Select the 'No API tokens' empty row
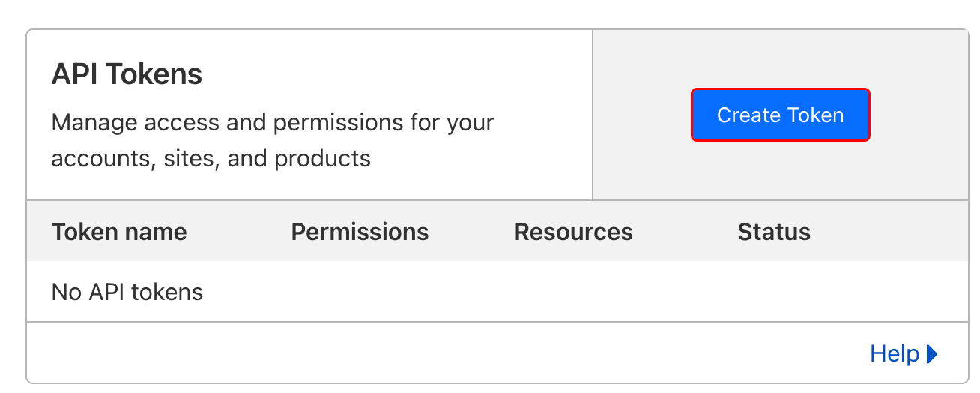The height and width of the screenshot is (393, 980). (x=497, y=291)
